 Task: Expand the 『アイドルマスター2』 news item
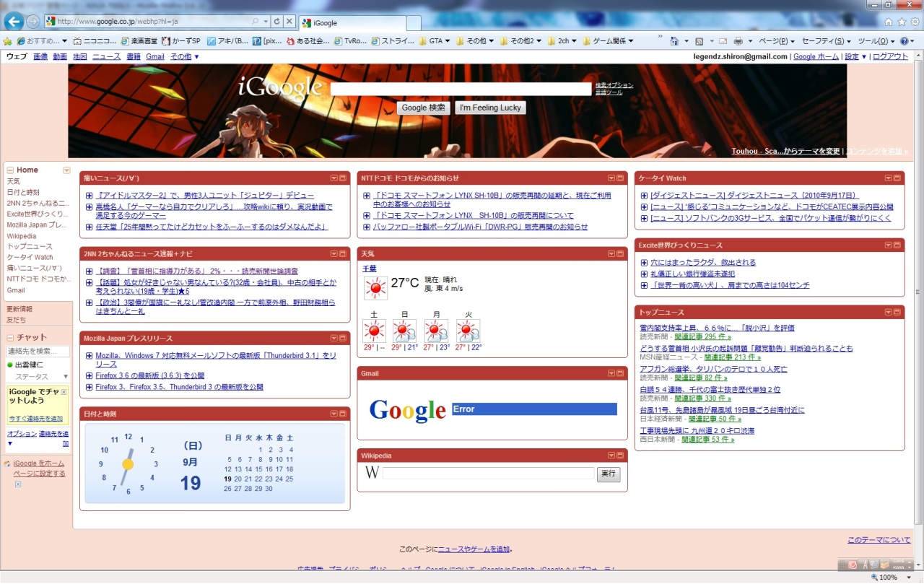(x=89, y=196)
